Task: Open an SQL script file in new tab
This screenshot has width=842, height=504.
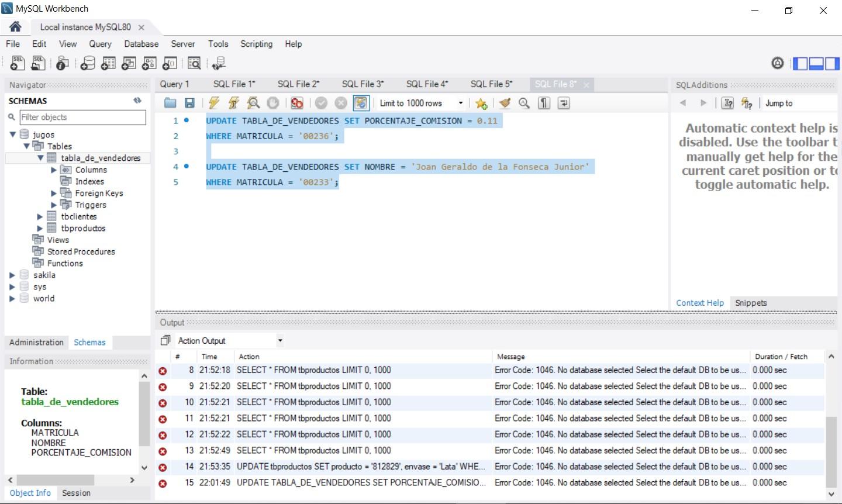Action: pyautogui.click(x=39, y=63)
